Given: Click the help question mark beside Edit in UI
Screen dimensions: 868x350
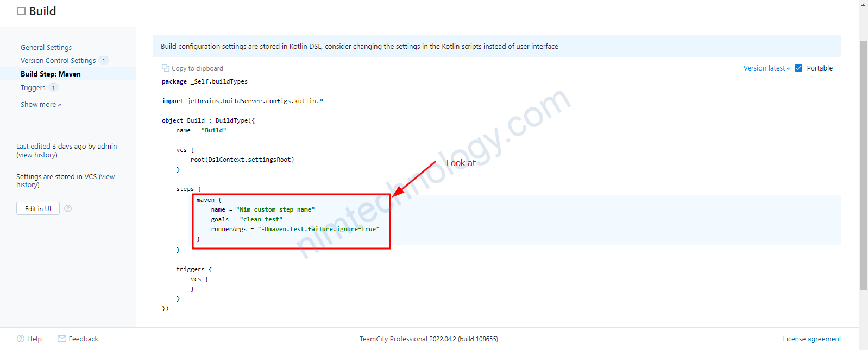Looking at the screenshot, I should [x=68, y=208].
